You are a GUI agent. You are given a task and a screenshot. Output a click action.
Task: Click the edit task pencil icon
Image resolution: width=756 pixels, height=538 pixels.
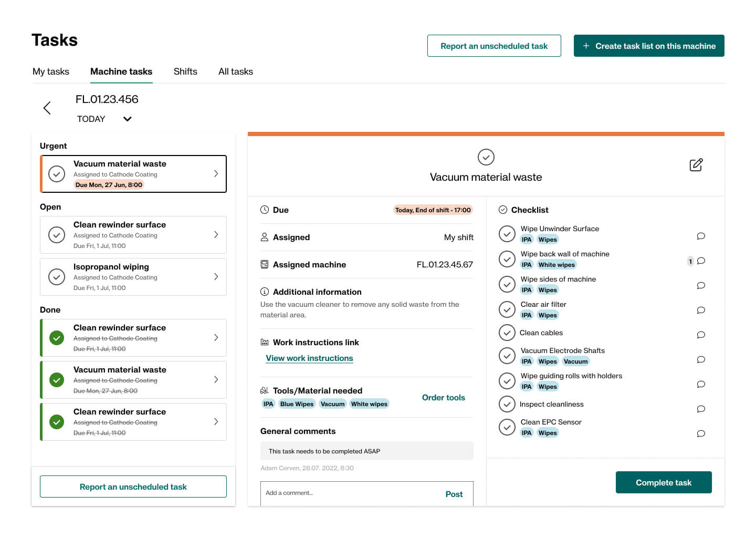[x=696, y=165]
